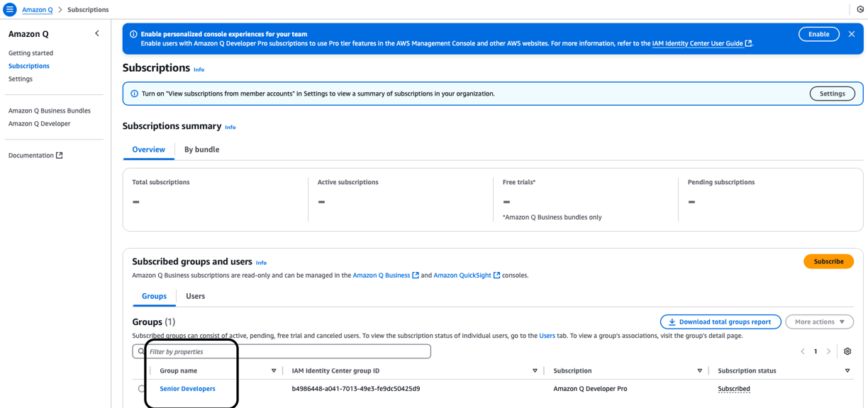The height and width of the screenshot is (408, 868).
Task: Focus the Filter by properties search field
Action: (282, 351)
